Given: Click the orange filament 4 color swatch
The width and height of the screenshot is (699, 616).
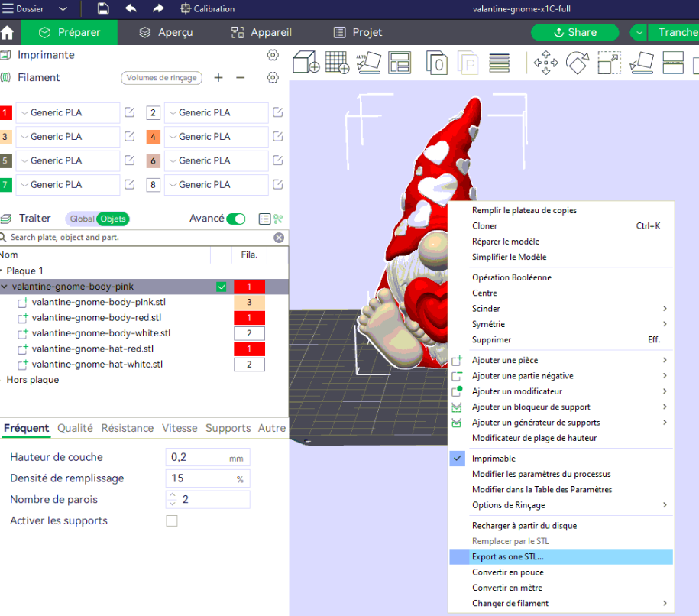Looking at the screenshot, I should click(x=153, y=137).
